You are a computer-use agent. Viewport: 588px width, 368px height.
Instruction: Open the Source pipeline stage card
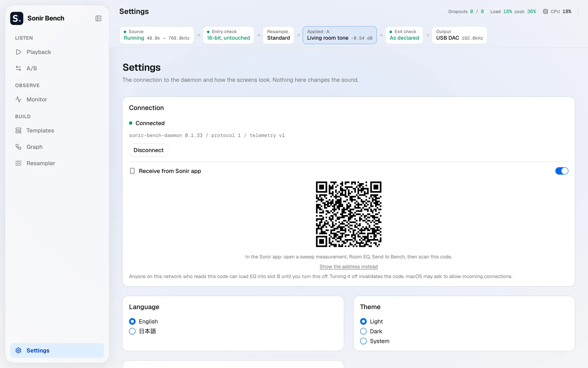coord(157,35)
